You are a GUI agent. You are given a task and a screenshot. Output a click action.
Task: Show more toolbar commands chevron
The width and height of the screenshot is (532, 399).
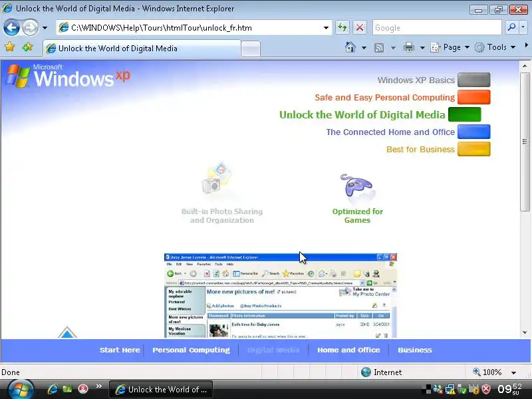click(x=526, y=45)
